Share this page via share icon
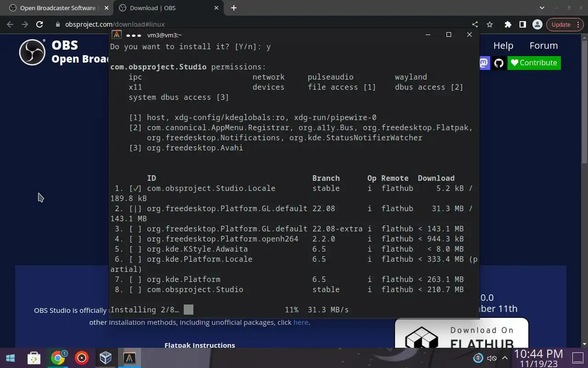 pos(475,24)
